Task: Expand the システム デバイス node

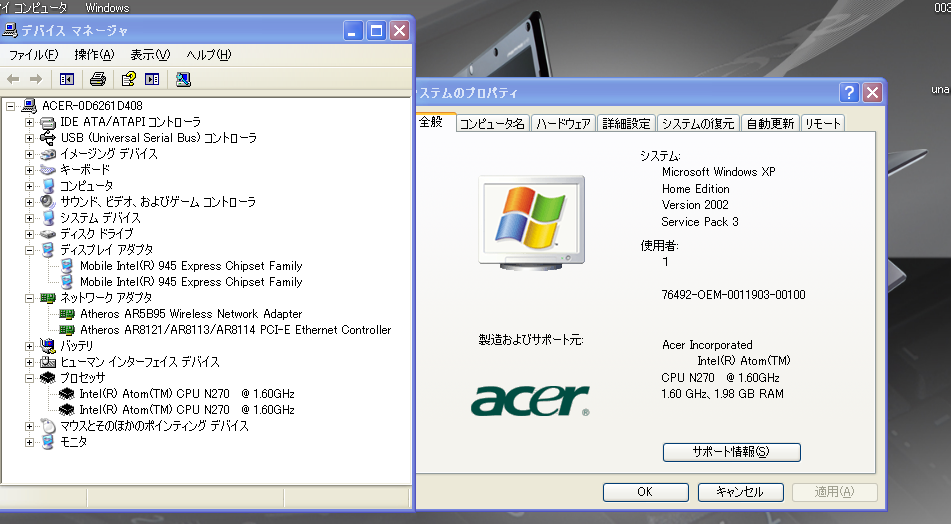Action: click(x=29, y=218)
